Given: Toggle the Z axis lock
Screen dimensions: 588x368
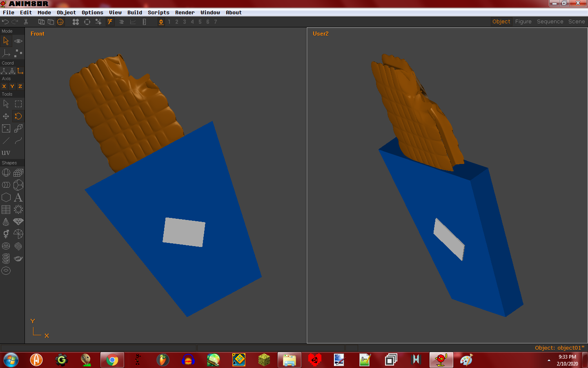Looking at the screenshot, I should point(20,86).
